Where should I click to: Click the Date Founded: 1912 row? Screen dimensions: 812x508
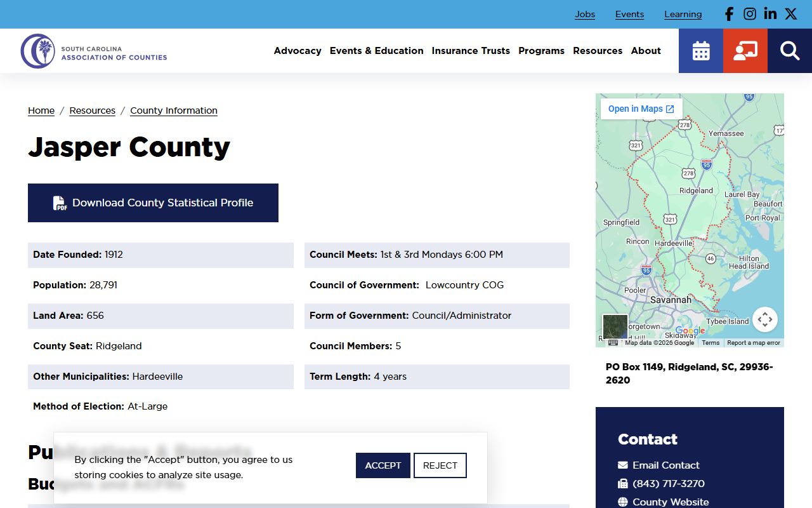click(160, 255)
